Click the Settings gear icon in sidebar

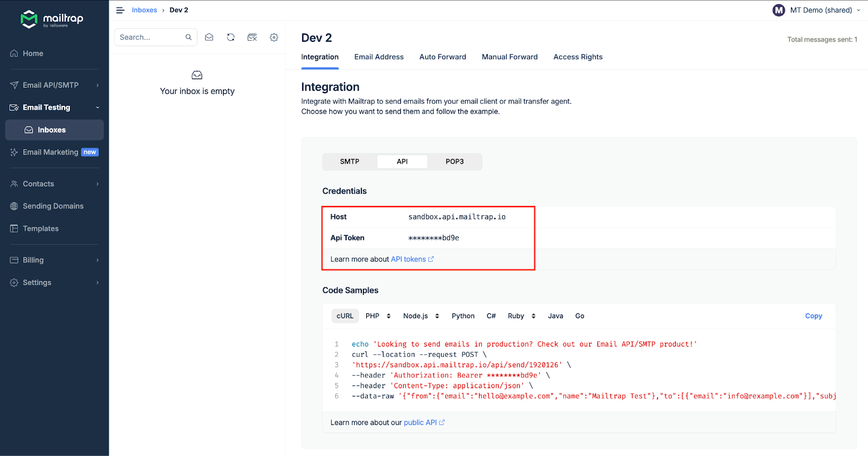[14, 282]
